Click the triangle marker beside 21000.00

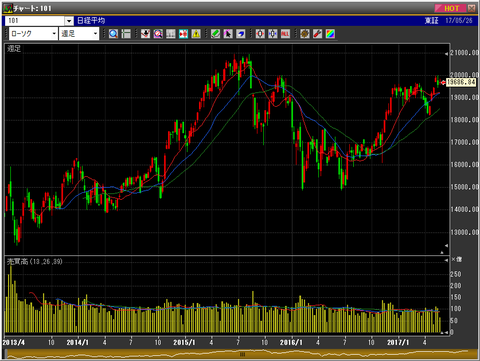(447, 54)
